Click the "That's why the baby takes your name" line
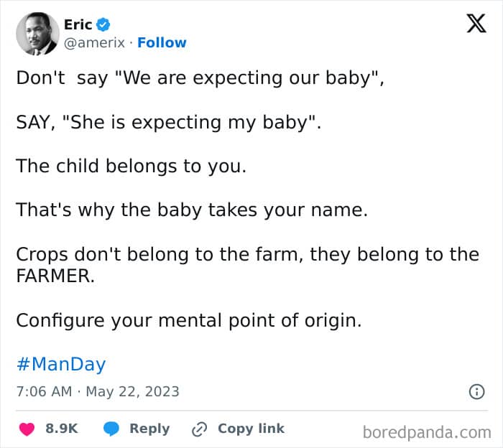The image size is (503, 448). tap(192, 210)
